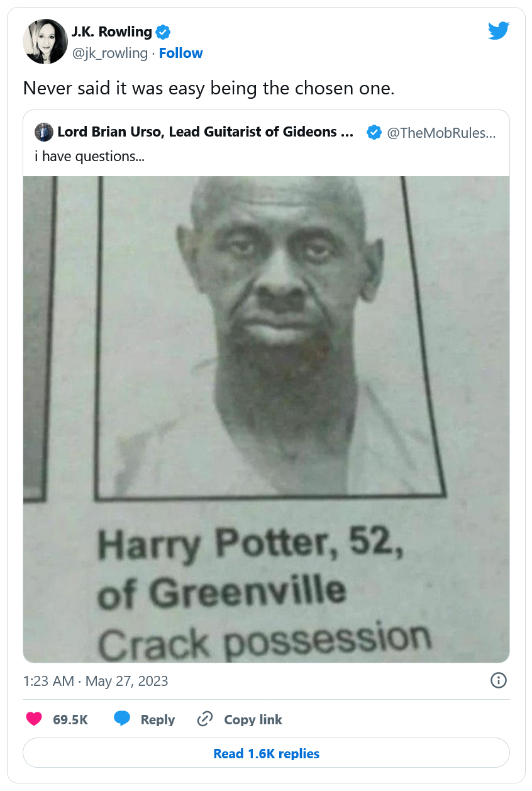Click the @TheMobRules handle

(x=441, y=133)
